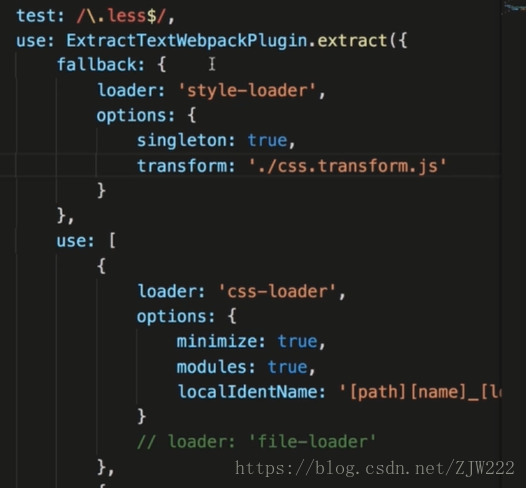Click true value after minimize
The width and height of the screenshot is (526, 488).
pos(298,341)
